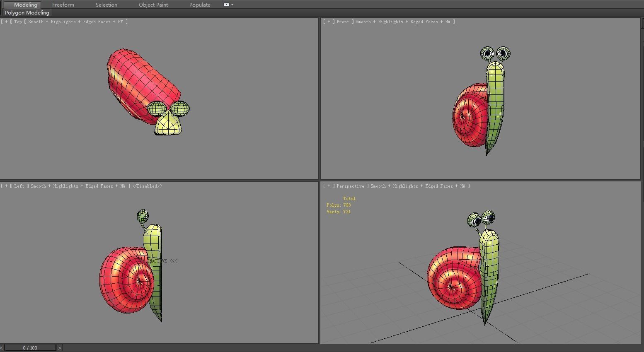Open the Left viewport plus menu
The width and height of the screenshot is (644, 352).
(6, 186)
